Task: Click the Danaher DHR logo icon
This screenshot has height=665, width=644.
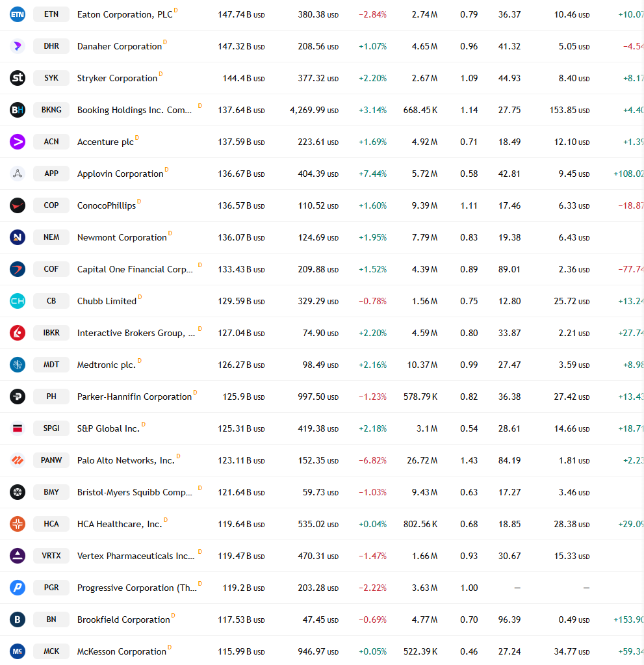Action: [18, 46]
